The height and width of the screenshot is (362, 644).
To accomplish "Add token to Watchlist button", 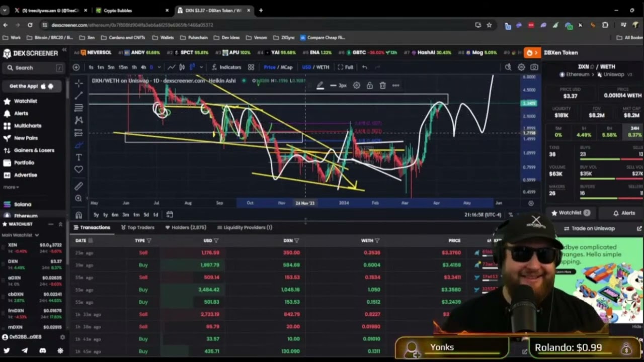I will pos(571,213).
